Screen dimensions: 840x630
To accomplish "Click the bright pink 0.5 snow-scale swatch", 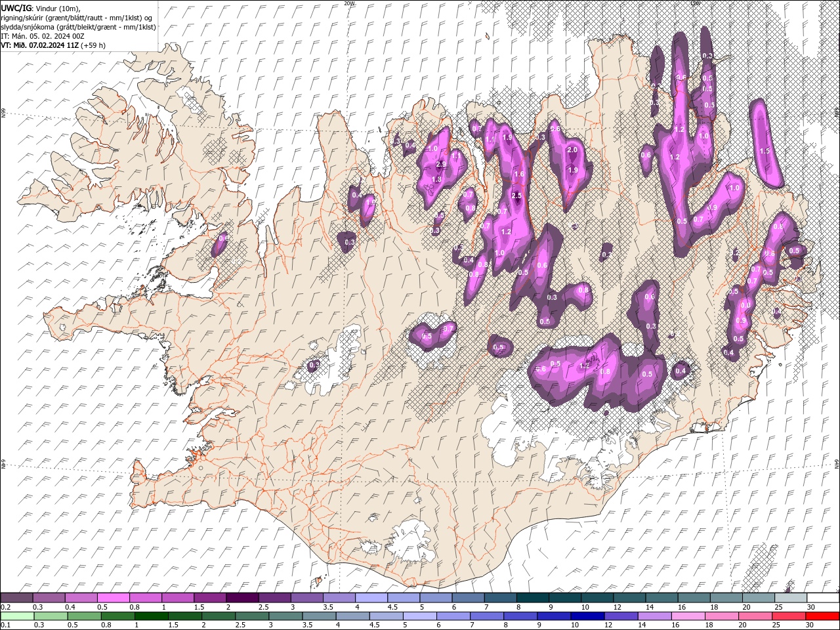I will click(x=114, y=598).
